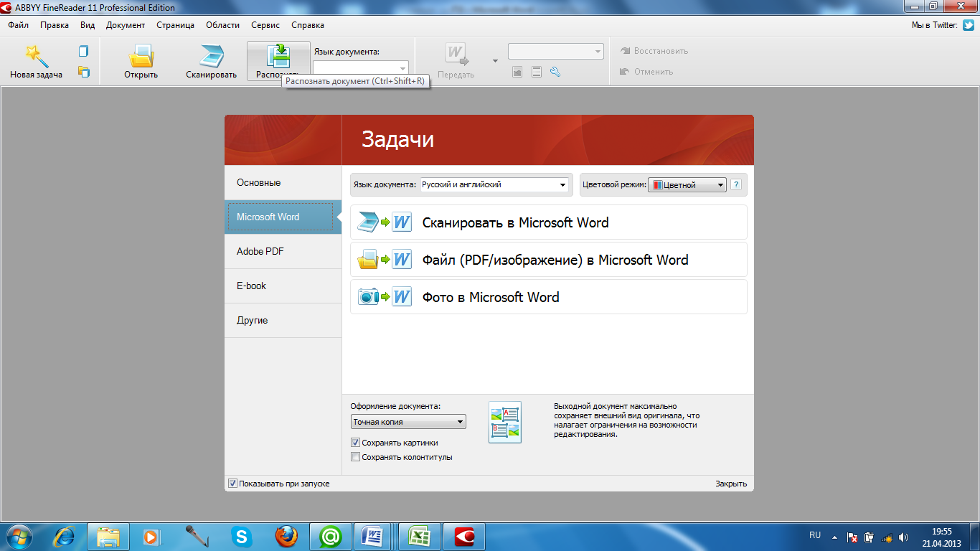Open the Цветной color mode dropdown

pyautogui.click(x=687, y=185)
